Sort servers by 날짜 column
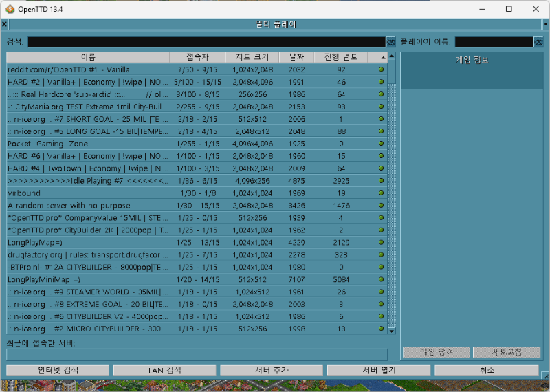 [297, 57]
